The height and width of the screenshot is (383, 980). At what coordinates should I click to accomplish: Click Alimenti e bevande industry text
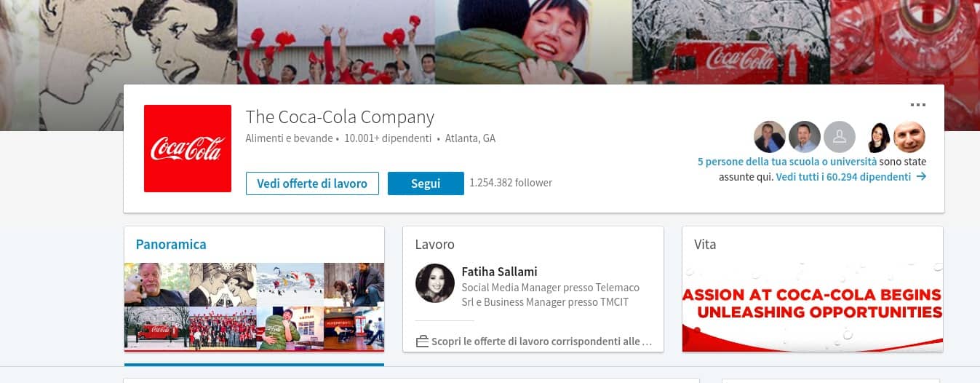[289, 138]
